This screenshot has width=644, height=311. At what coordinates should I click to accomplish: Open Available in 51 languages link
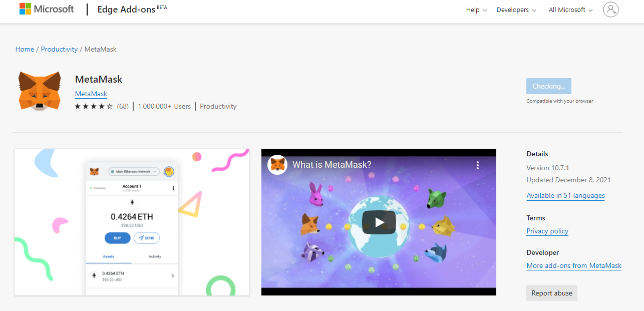pyautogui.click(x=565, y=196)
